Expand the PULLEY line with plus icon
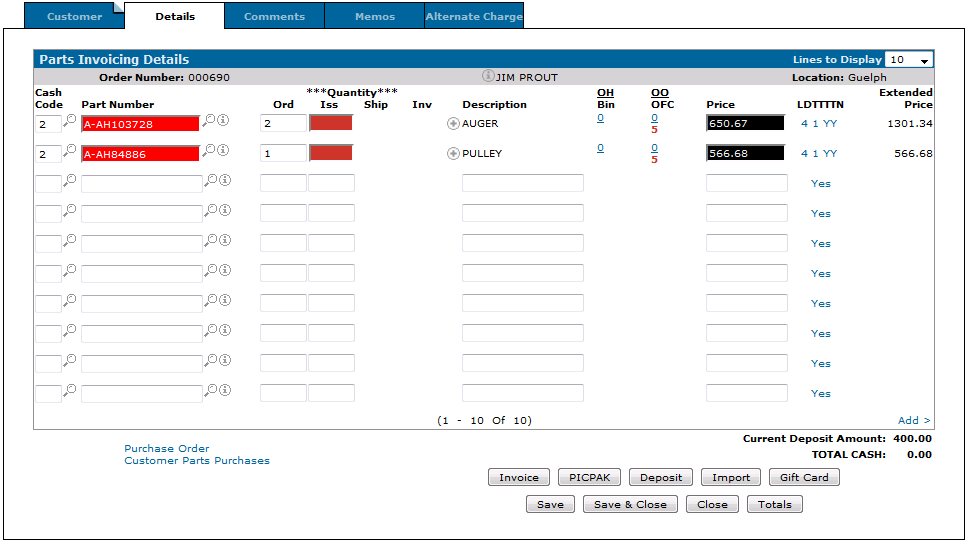The image size is (967, 541). tap(453, 154)
